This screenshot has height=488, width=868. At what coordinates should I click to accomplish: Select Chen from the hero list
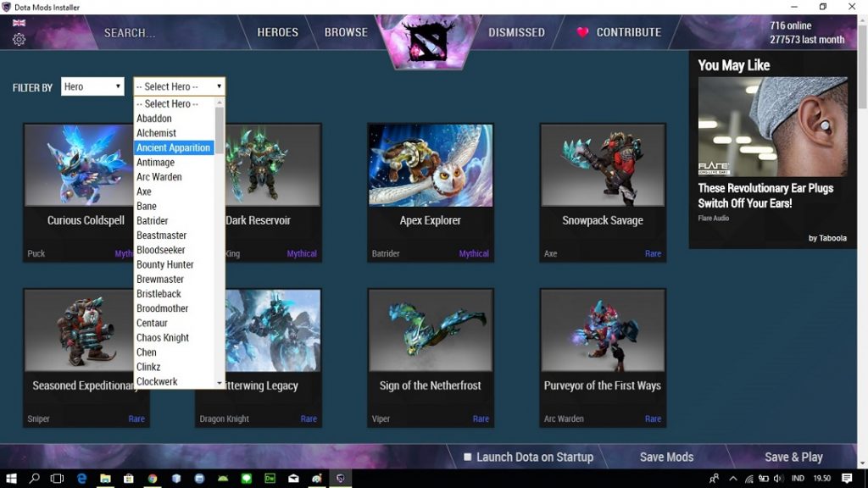[174, 352]
